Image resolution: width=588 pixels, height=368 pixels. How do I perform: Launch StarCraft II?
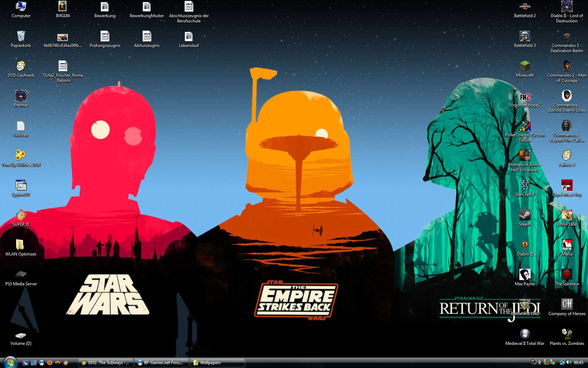click(525, 189)
